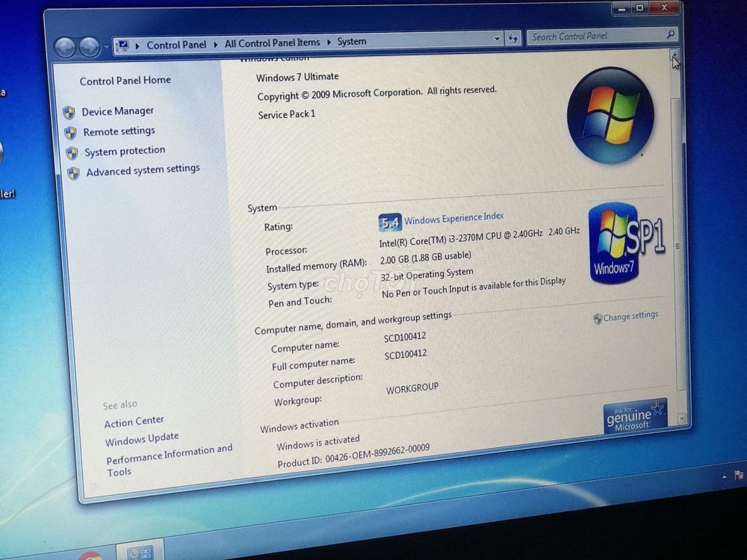The height and width of the screenshot is (560, 747).
Task: Focus the Search Control Panel box
Action: pos(601,36)
